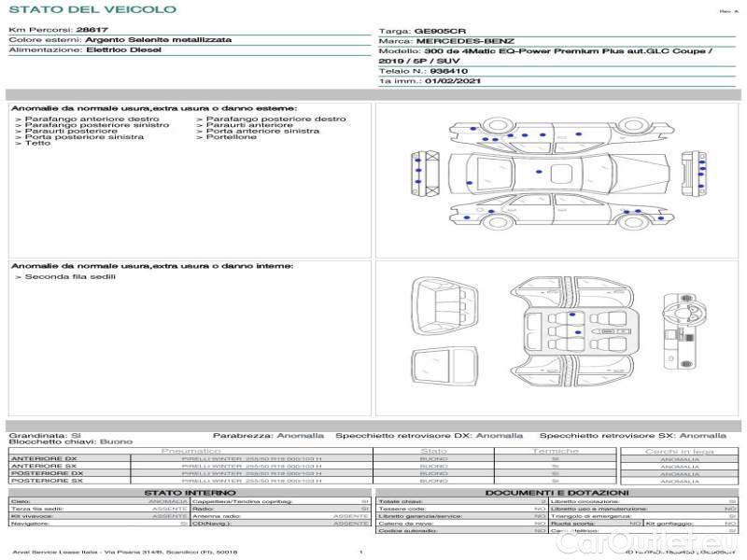The width and height of the screenshot is (747, 560).
Task: Click the "Arval Service Lease Italia" footer address
Action: pos(125,553)
